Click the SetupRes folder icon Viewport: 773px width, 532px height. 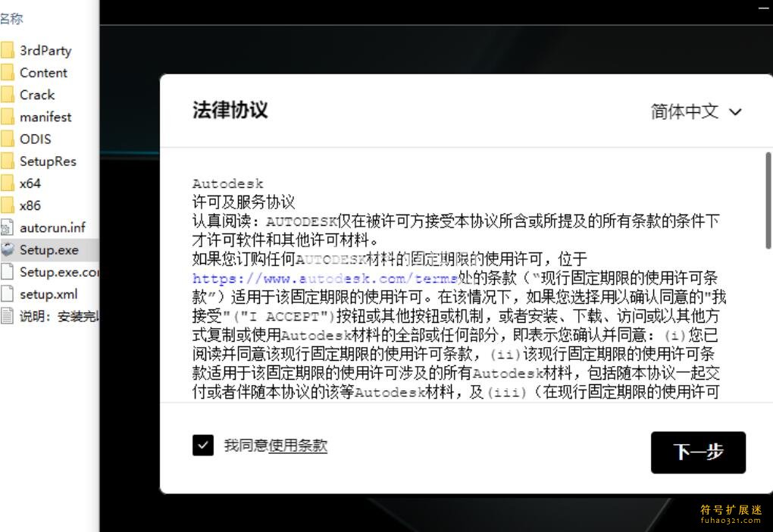[x=7, y=161]
